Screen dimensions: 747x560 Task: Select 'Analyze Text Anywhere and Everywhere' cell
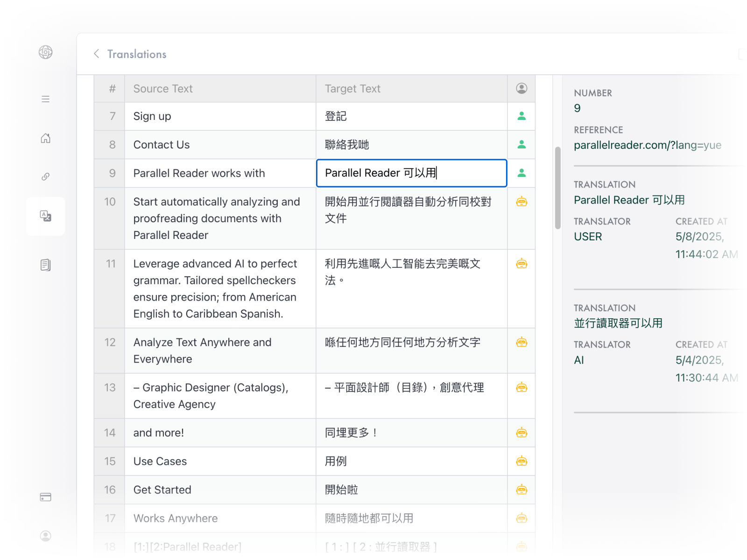coord(220,350)
